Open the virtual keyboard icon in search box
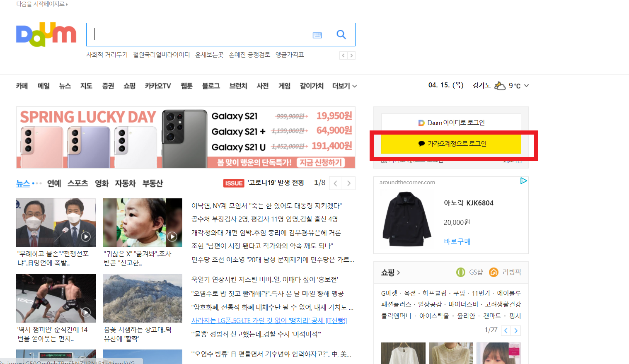The image size is (629, 364). click(317, 35)
